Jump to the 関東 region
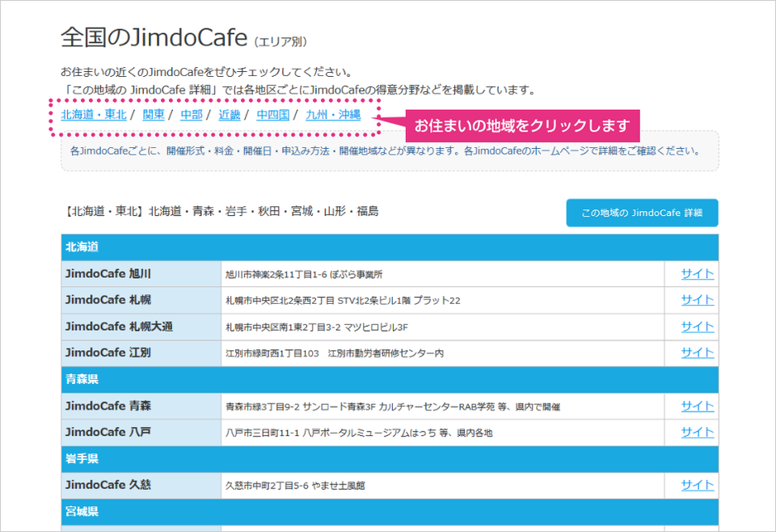The image size is (776, 532). click(x=154, y=115)
